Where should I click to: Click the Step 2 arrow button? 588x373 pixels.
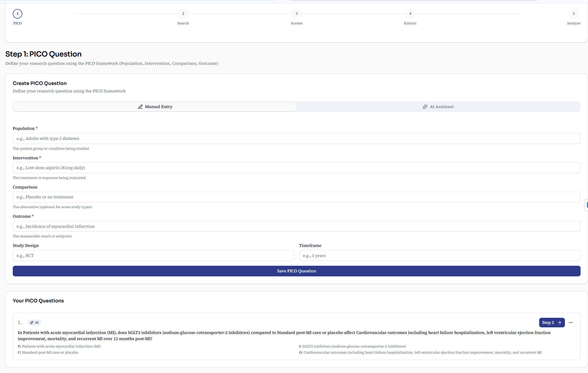pyautogui.click(x=552, y=323)
